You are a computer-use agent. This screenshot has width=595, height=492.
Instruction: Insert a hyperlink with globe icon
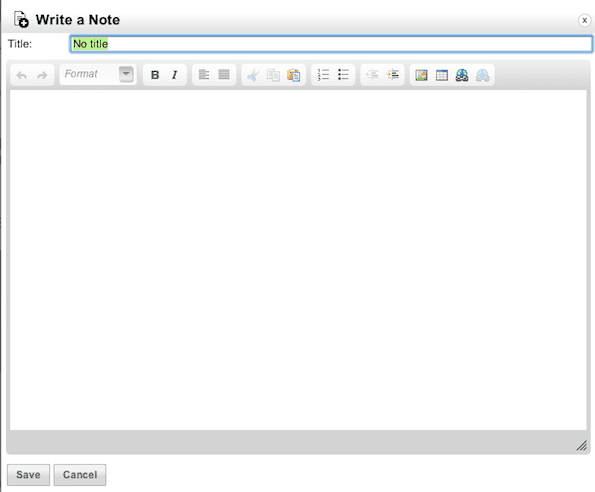click(x=462, y=75)
